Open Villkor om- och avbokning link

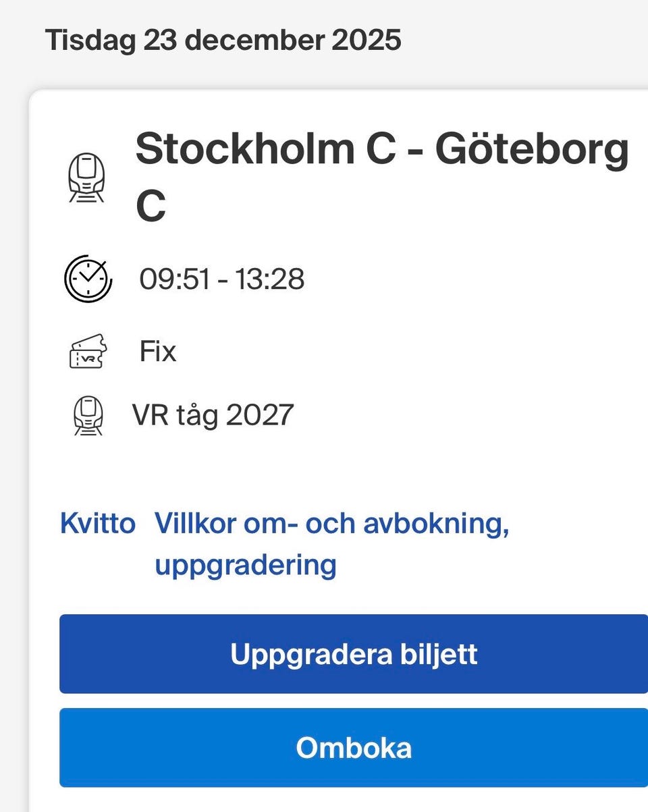pos(331,523)
